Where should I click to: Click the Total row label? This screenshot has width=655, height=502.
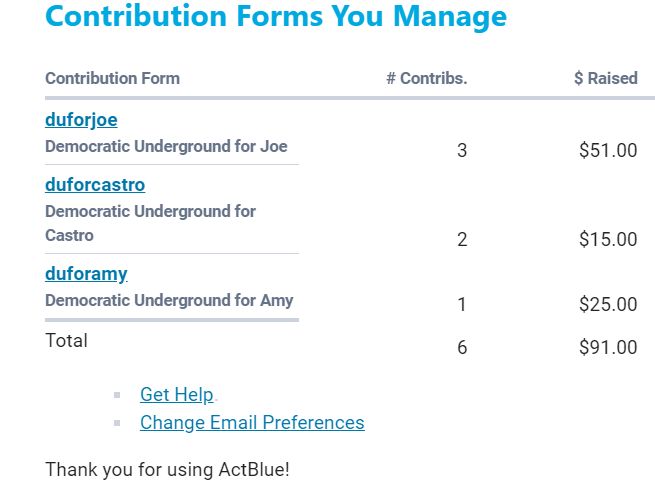click(x=66, y=341)
